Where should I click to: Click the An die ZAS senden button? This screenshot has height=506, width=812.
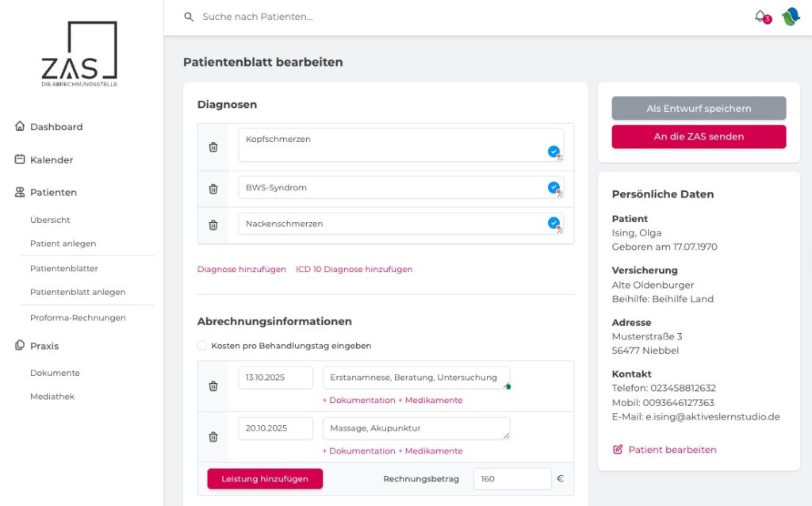698,136
